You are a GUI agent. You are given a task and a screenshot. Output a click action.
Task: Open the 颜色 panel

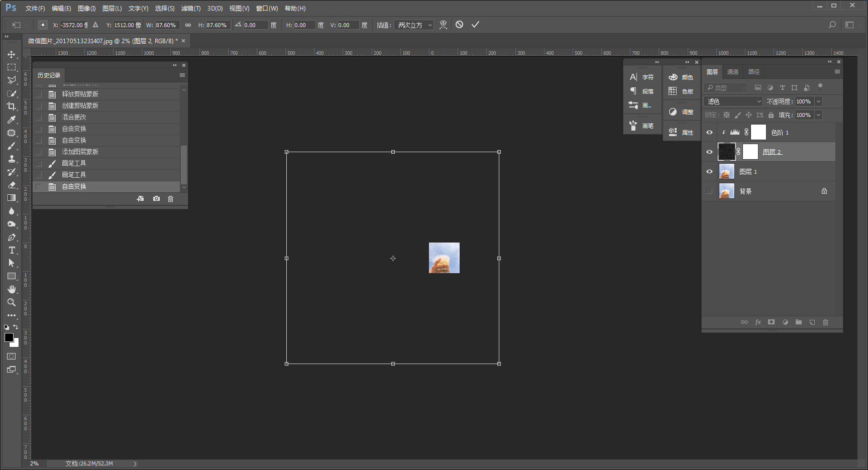click(x=681, y=77)
